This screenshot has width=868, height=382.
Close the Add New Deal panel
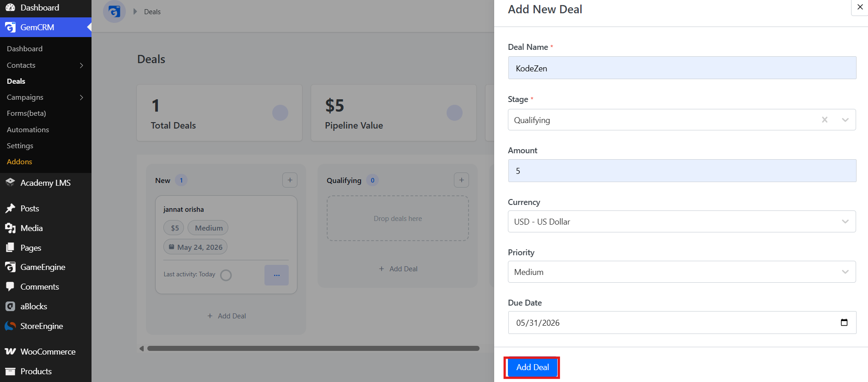pyautogui.click(x=860, y=7)
